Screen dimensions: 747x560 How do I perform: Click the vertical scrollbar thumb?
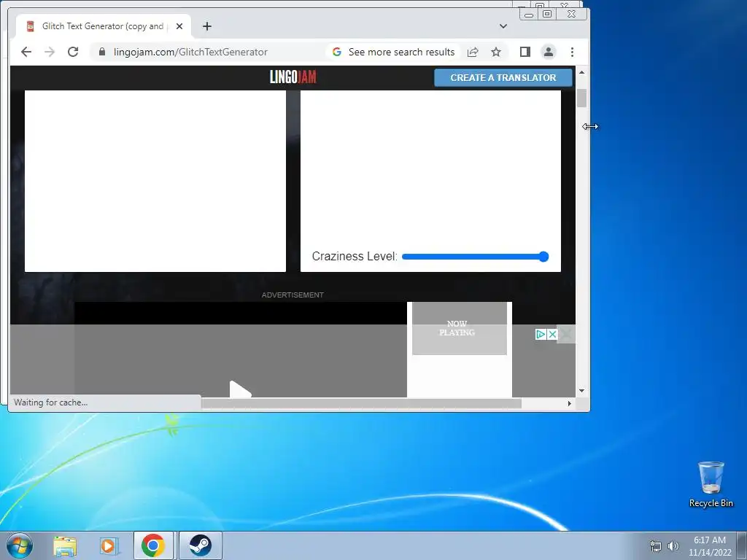coord(581,98)
